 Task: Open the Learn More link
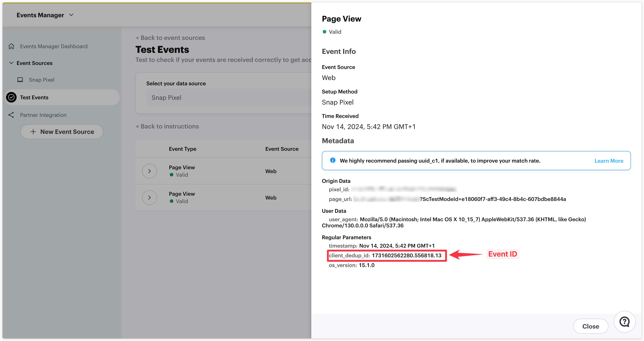click(609, 161)
